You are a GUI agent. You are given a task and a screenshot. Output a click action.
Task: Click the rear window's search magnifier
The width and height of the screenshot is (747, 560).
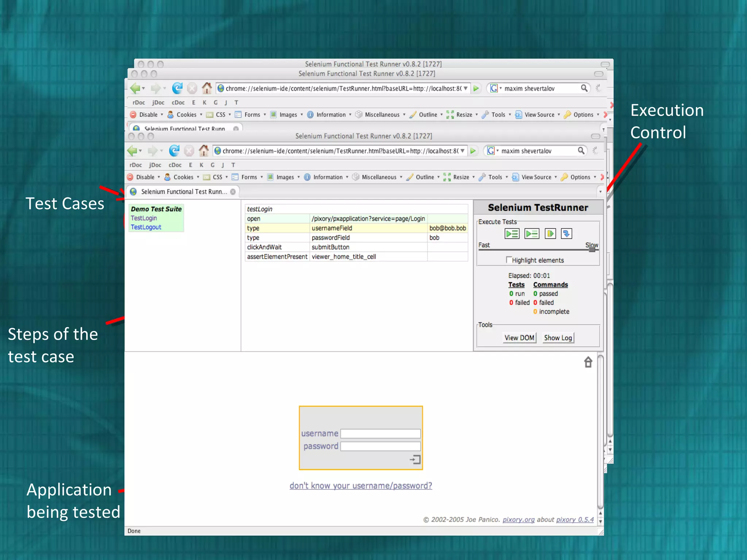point(584,88)
